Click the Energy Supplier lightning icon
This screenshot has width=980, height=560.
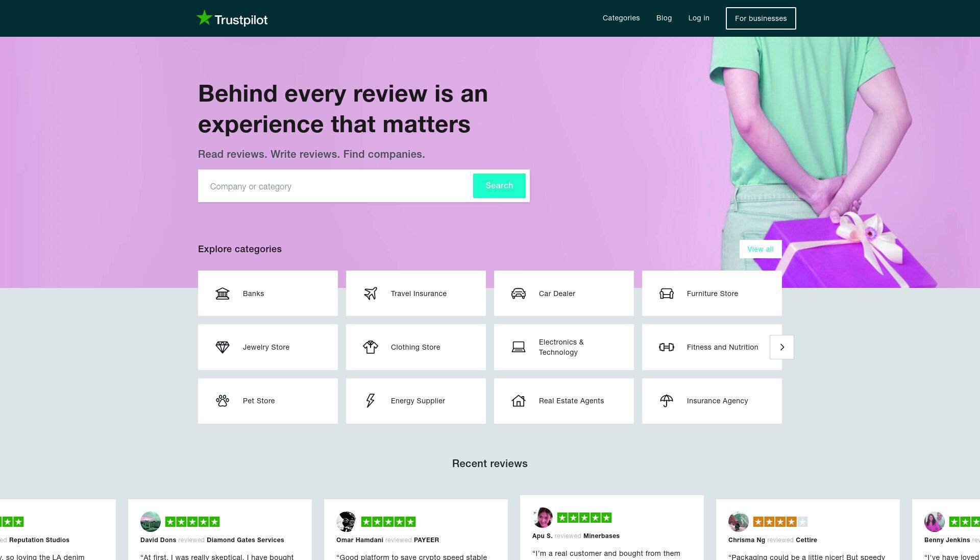point(371,401)
